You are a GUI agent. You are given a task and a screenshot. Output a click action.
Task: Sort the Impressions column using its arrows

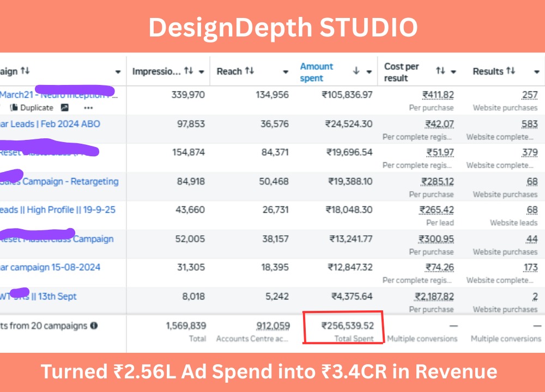pyautogui.click(x=189, y=71)
